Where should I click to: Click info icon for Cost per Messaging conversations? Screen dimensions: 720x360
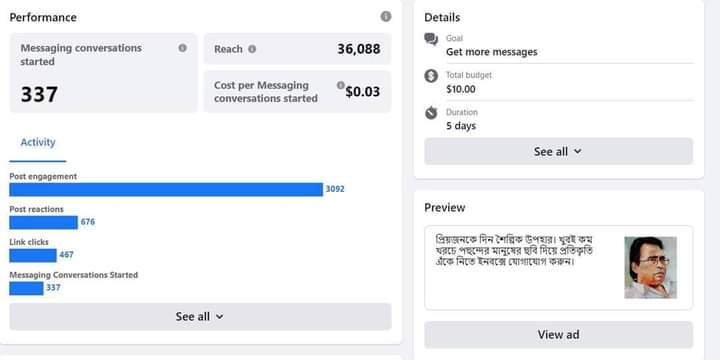coord(340,85)
